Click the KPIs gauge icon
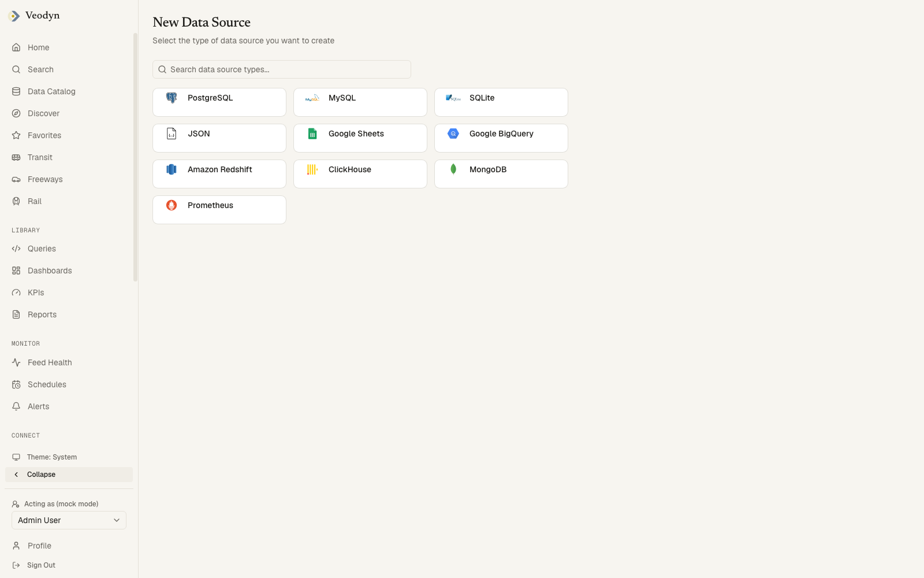This screenshot has height=578, width=924. coord(16,292)
